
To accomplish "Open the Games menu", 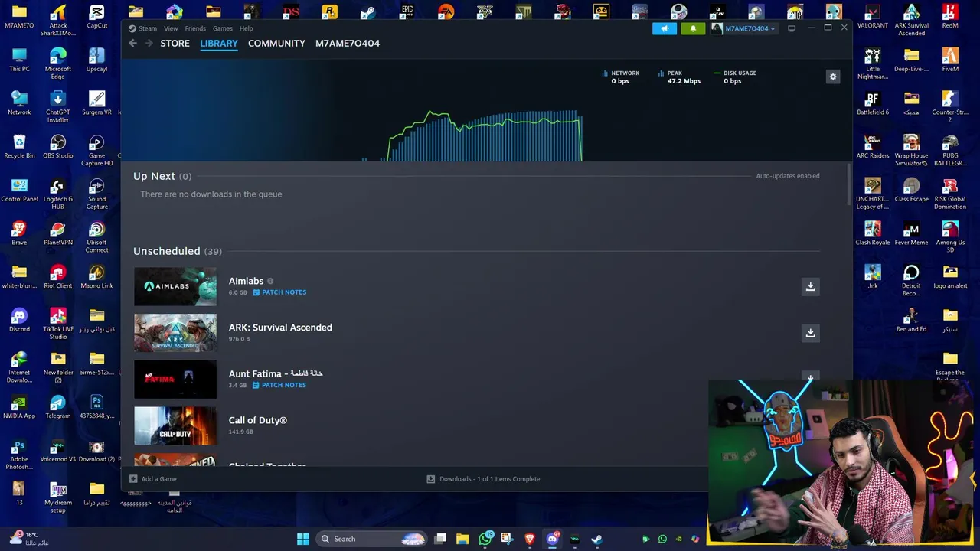I will click(x=223, y=28).
